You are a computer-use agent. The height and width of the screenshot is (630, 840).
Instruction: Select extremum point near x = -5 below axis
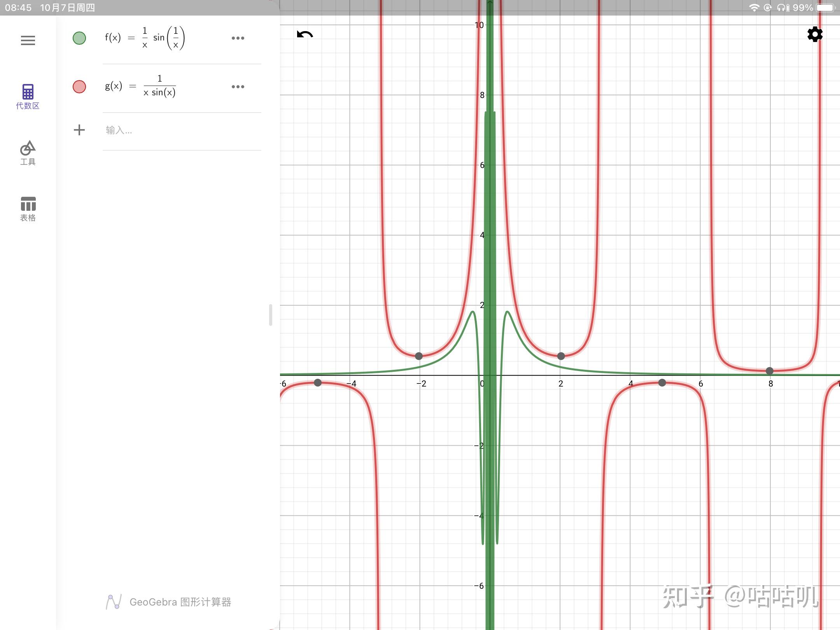(x=318, y=383)
